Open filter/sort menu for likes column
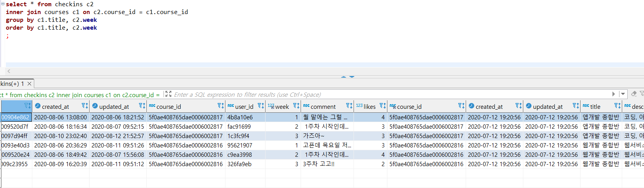This screenshot has width=644, height=188. (383, 106)
